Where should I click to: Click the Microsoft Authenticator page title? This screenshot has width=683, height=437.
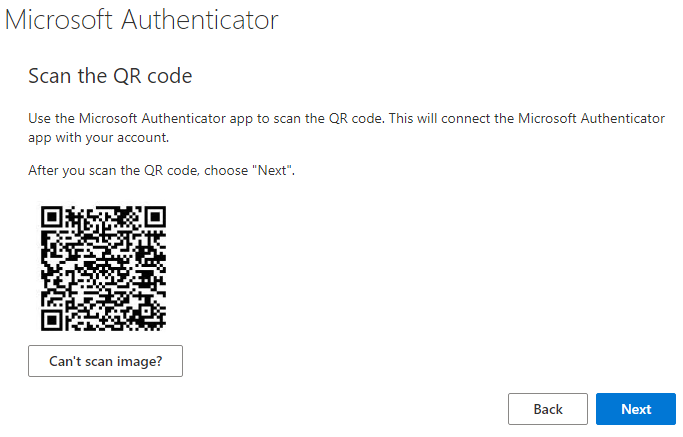tap(142, 20)
